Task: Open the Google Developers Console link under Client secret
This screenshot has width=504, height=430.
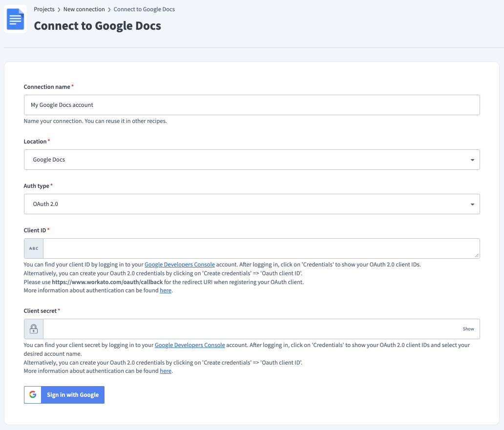Action: pyautogui.click(x=189, y=345)
